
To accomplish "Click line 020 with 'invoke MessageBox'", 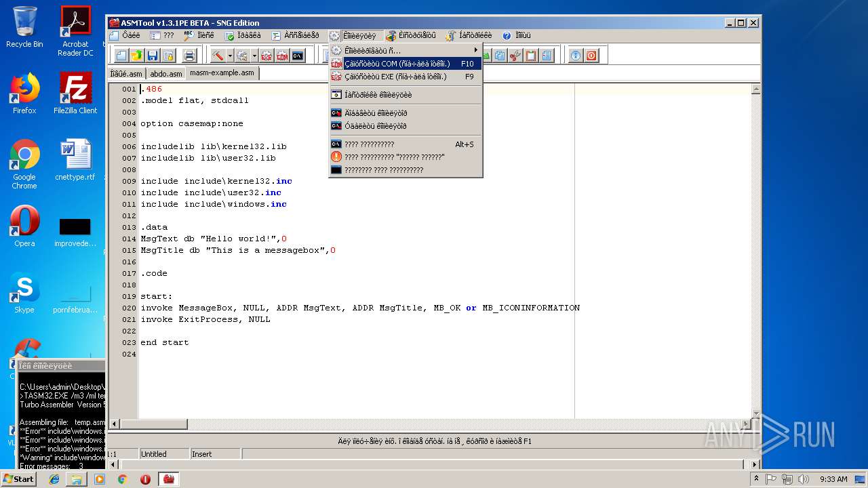I will pyautogui.click(x=360, y=308).
